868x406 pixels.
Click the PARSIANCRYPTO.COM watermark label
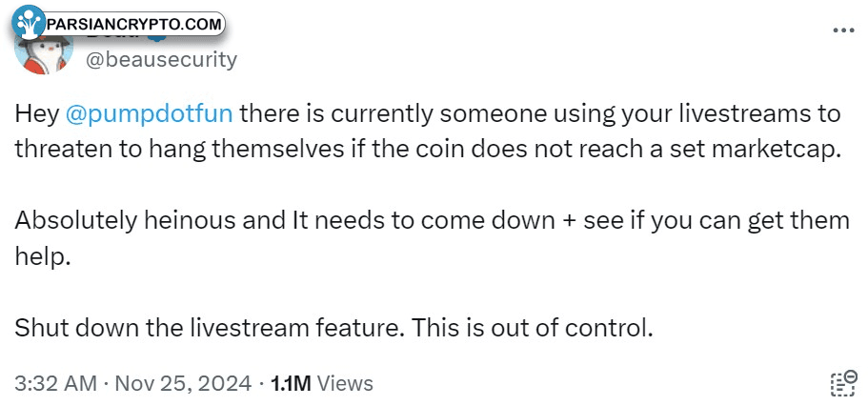[x=134, y=25]
